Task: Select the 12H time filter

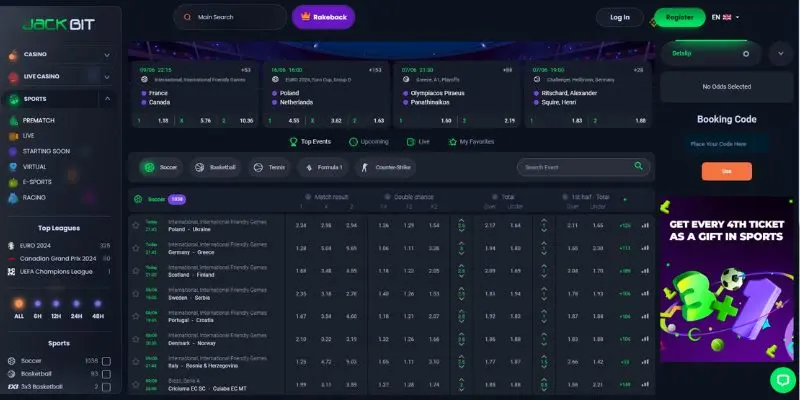Action: pos(56,309)
